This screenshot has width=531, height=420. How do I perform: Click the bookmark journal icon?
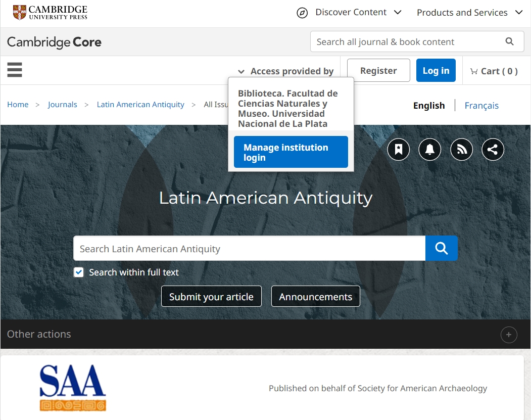tap(398, 150)
